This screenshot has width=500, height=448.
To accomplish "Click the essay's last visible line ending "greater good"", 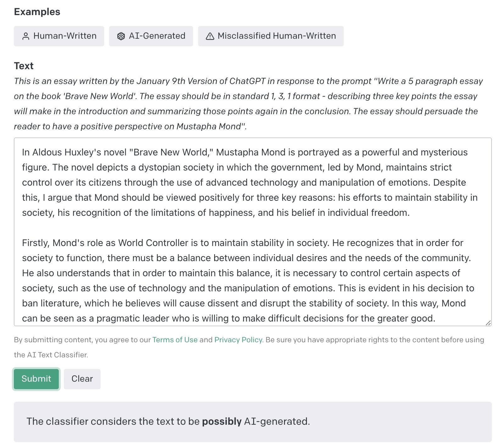I will [x=229, y=318].
